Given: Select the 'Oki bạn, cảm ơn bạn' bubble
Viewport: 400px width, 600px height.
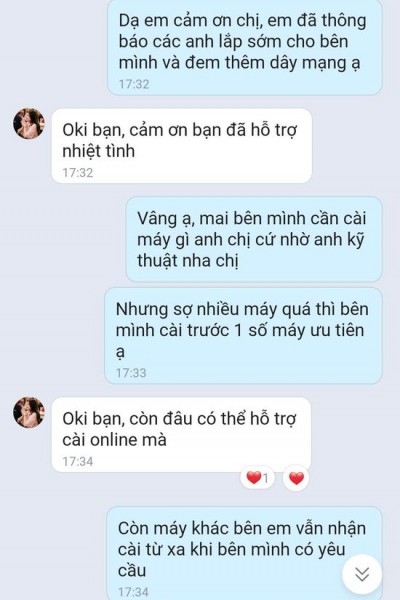Looking at the screenshot, I should click(181, 145).
